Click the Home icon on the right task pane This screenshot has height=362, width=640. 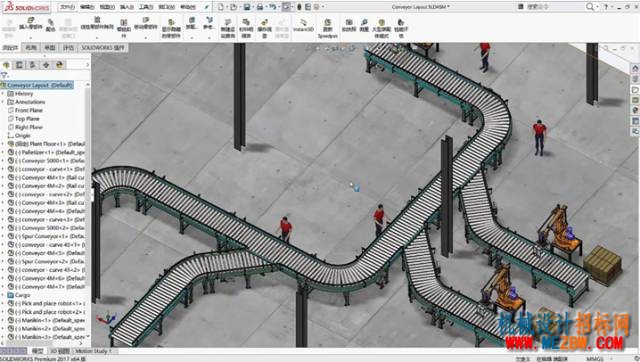point(635,68)
